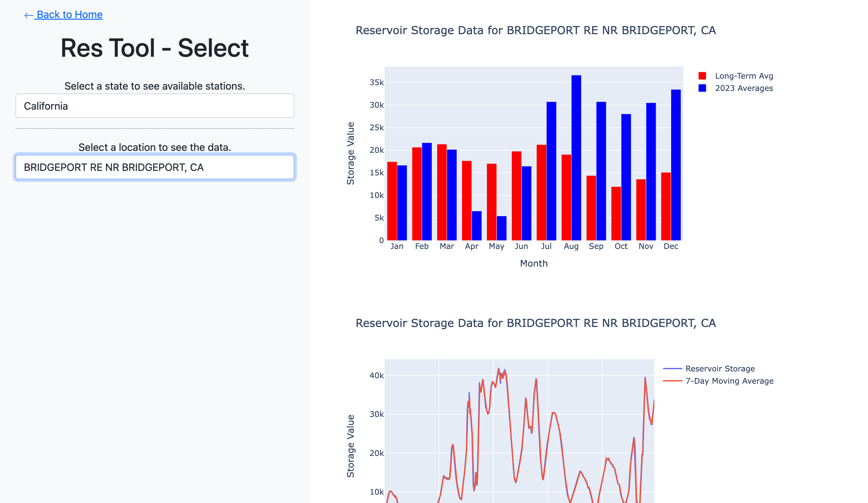Click the Back to Home link
Image resolution: width=868 pixels, height=503 pixels.
coord(63,15)
